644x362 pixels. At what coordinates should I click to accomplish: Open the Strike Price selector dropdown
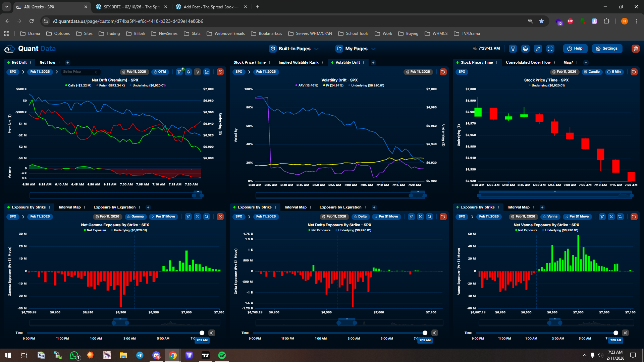80,72
